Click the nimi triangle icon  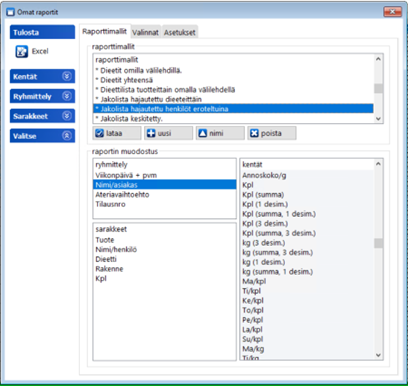203,133
